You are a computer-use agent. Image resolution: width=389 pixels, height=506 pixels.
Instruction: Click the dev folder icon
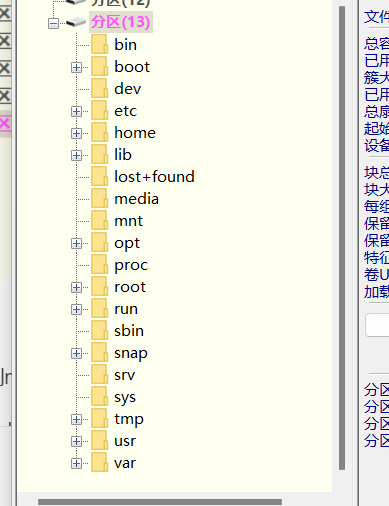point(100,88)
